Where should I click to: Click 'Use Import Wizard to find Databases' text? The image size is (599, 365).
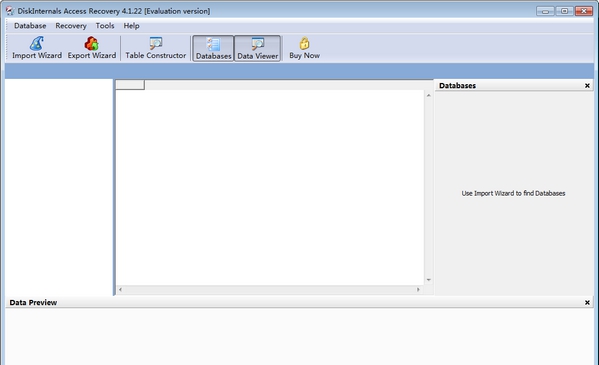point(513,193)
